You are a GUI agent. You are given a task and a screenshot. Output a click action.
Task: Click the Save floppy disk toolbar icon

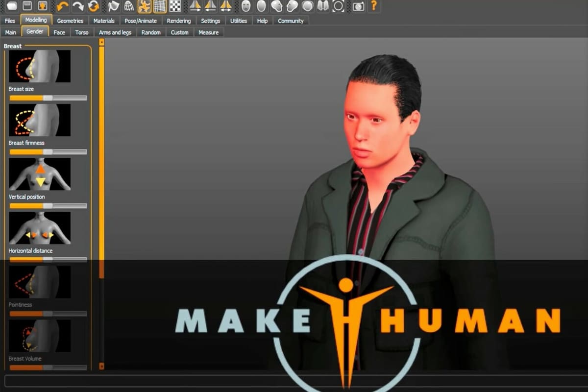pyautogui.click(x=28, y=6)
